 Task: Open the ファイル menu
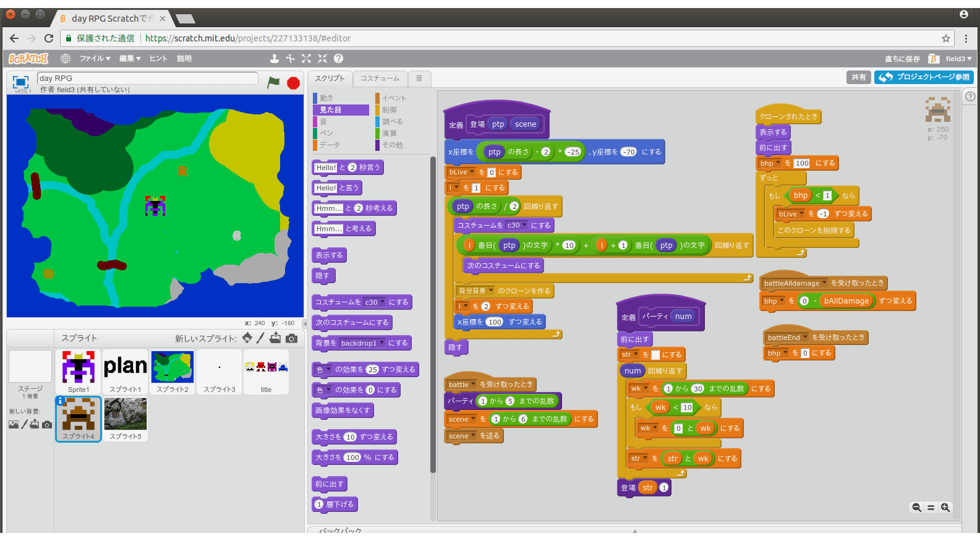[x=95, y=58]
